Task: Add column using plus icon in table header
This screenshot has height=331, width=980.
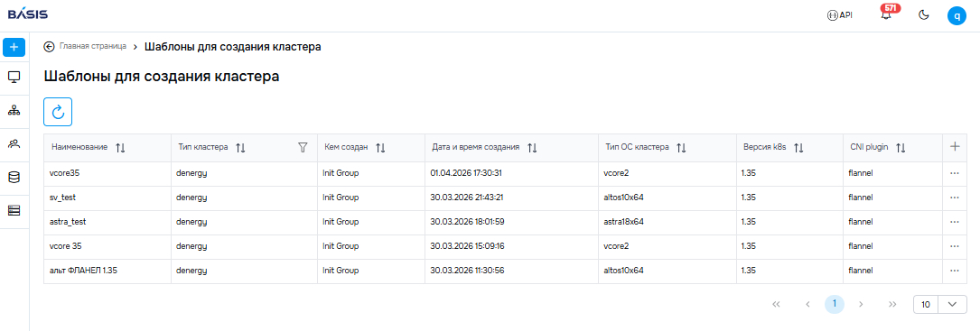Action: [x=955, y=147]
